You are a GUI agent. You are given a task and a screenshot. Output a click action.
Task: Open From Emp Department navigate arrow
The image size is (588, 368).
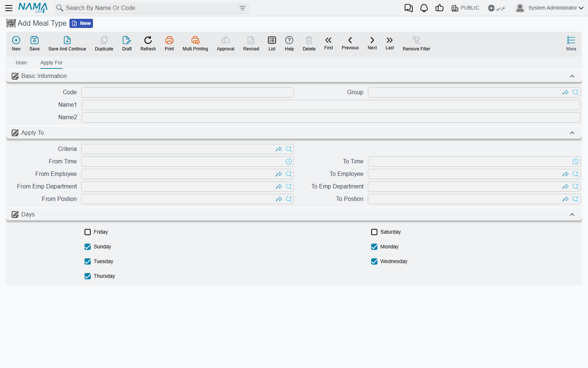pyautogui.click(x=279, y=187)
